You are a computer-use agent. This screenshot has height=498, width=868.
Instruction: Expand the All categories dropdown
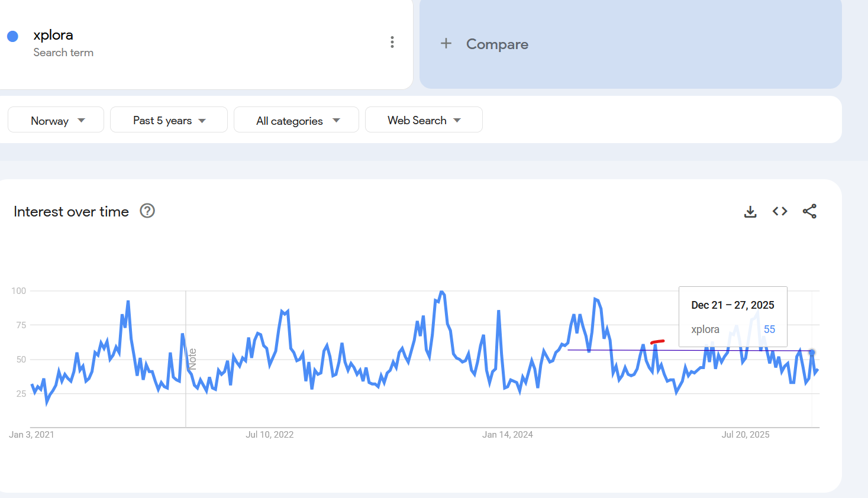click(x=296, y=120)
